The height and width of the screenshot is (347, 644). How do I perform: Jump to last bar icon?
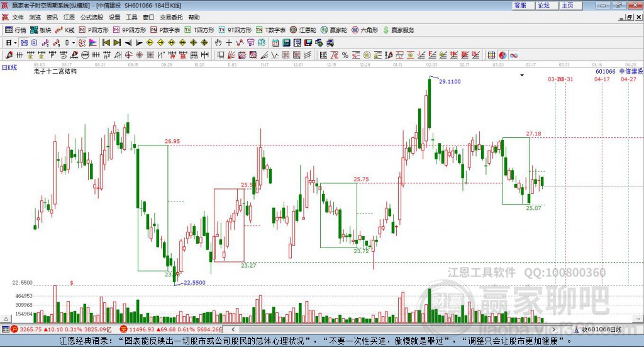117,43
